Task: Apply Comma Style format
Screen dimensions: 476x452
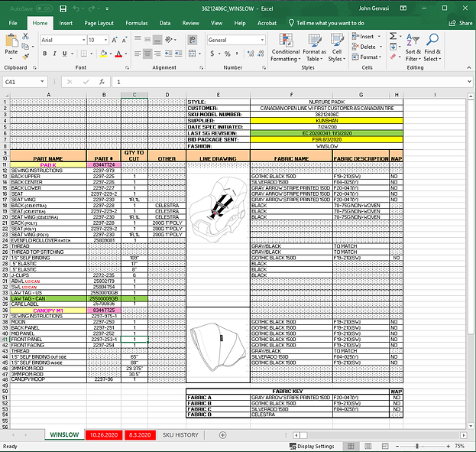Action: [237, 54]
